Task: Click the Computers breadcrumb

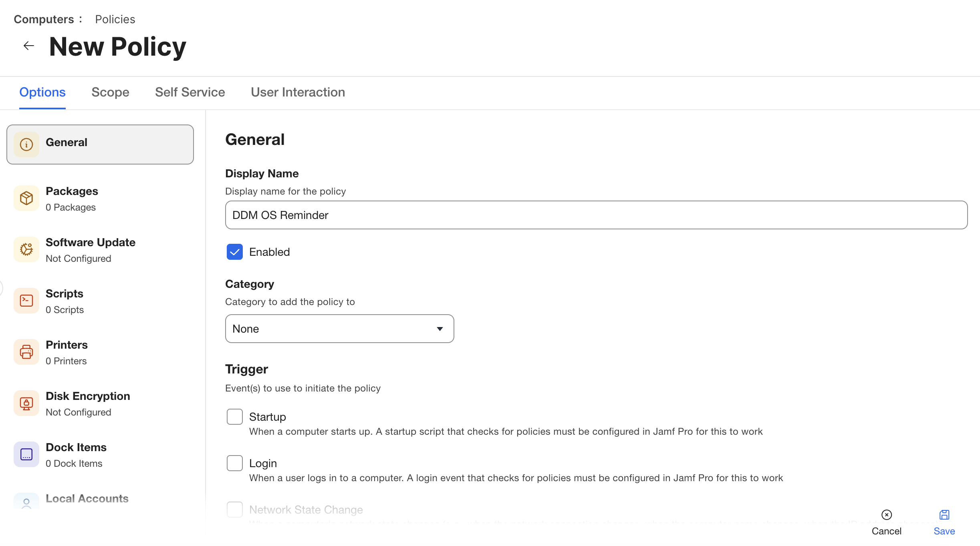Action: coord(44,19)
